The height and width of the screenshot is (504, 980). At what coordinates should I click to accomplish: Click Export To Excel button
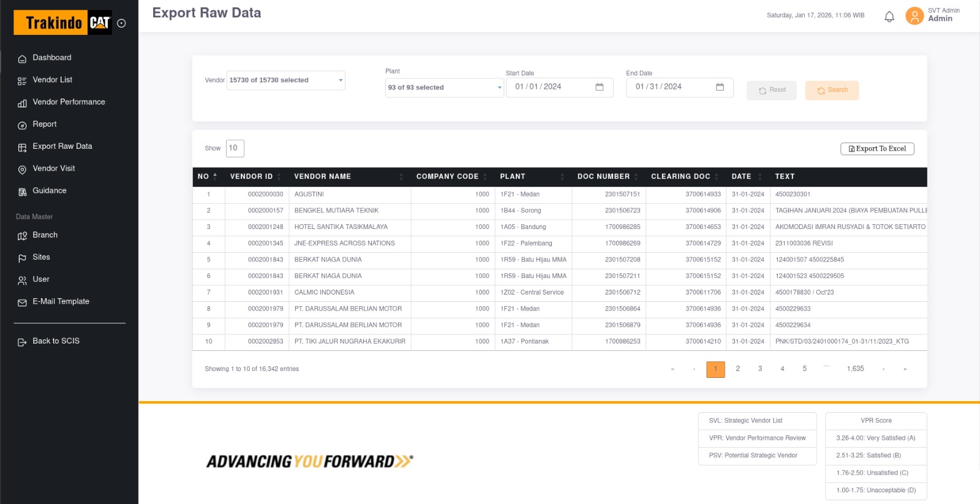pyautogui.click(x=877, y=149)
